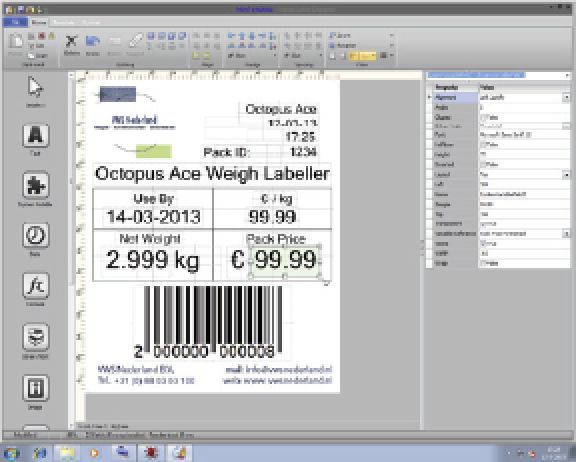Click the first quick access toolbar icon

[x=10, y=9]
